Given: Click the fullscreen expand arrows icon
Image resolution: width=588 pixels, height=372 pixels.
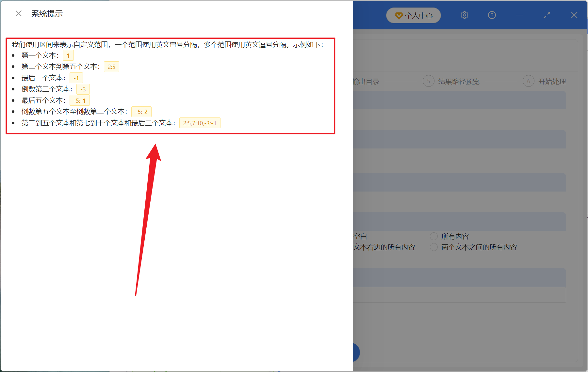Looking at the screenshot, I should click(547, 15).
